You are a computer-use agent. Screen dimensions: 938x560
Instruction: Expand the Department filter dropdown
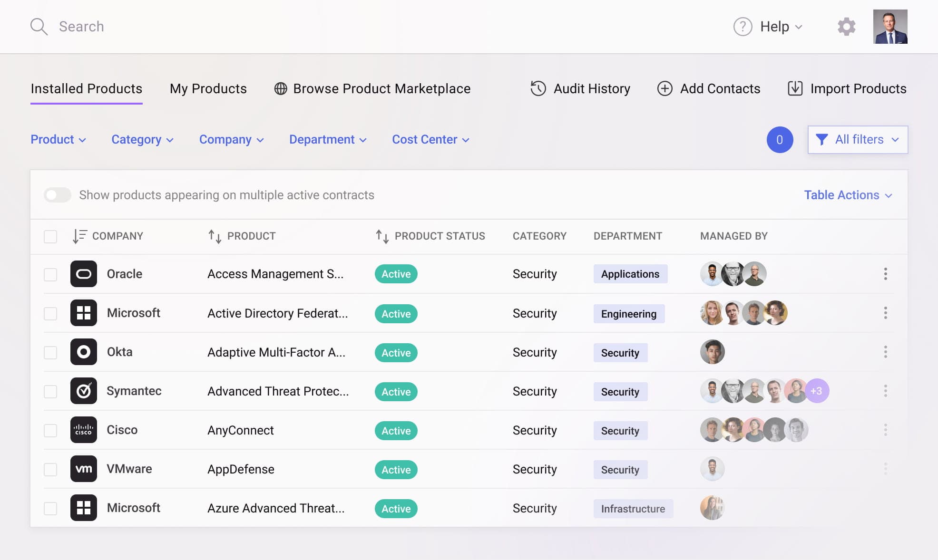(x=328, y=139)
